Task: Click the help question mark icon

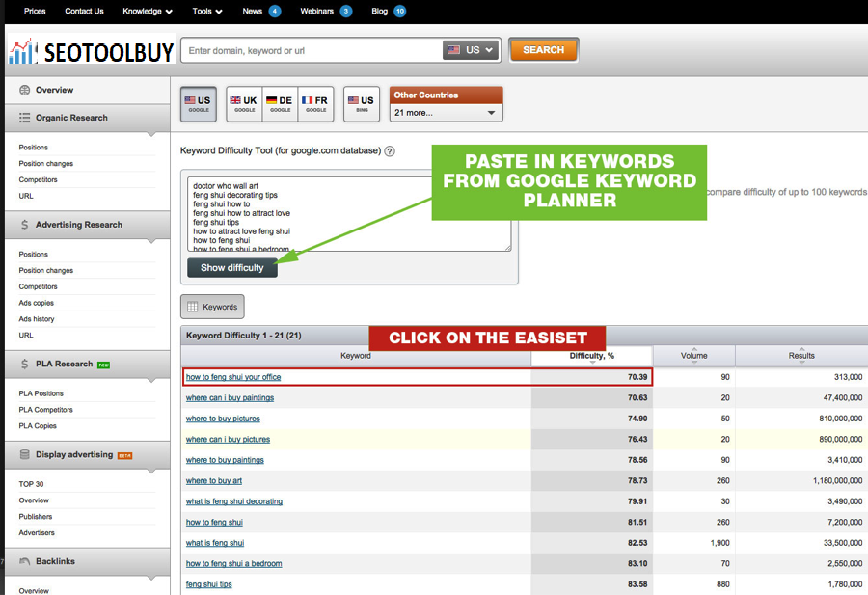Action: coord(390,151)
